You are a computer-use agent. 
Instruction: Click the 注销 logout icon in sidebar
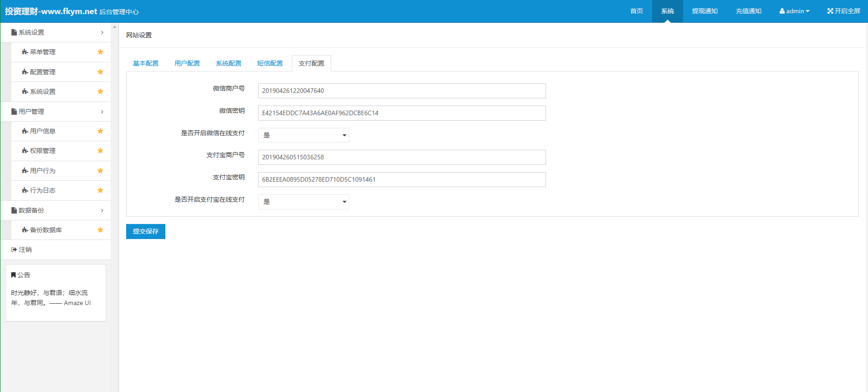click(14, 249)
